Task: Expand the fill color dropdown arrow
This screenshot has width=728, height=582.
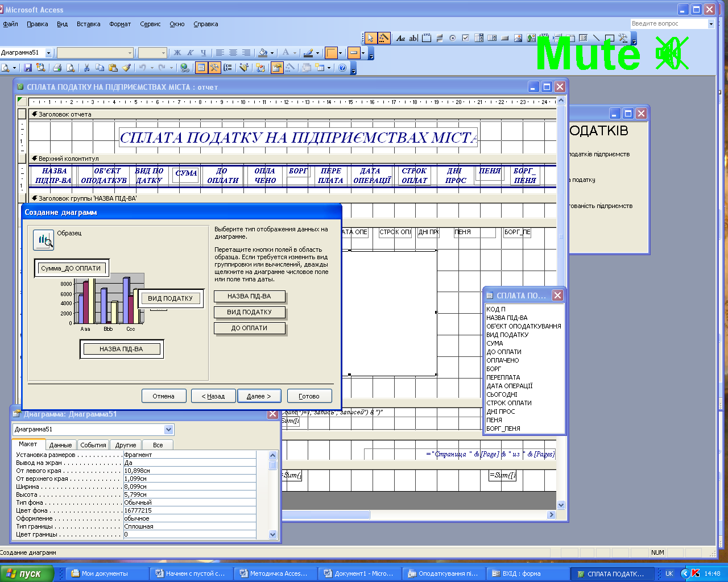Action: [272, 53]
